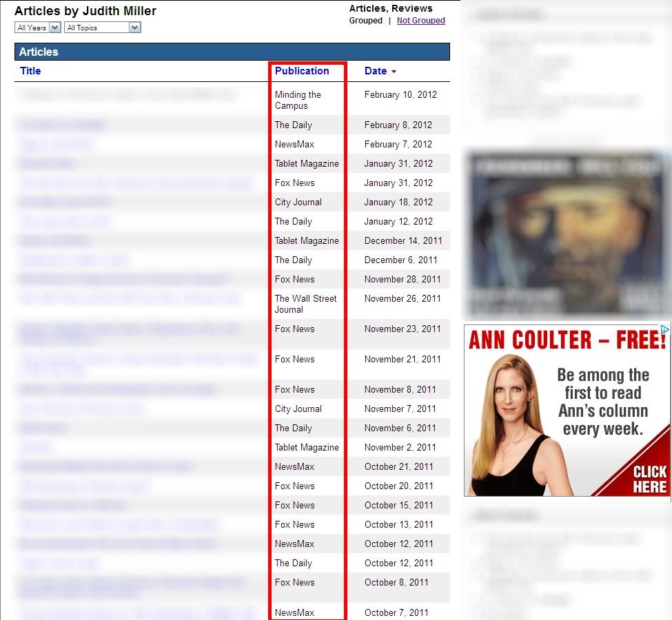The width and height of the screenshot is (672, 620).
Task: Select The Daily cell for February 8, 2012
Action: [x=294, y=125]
